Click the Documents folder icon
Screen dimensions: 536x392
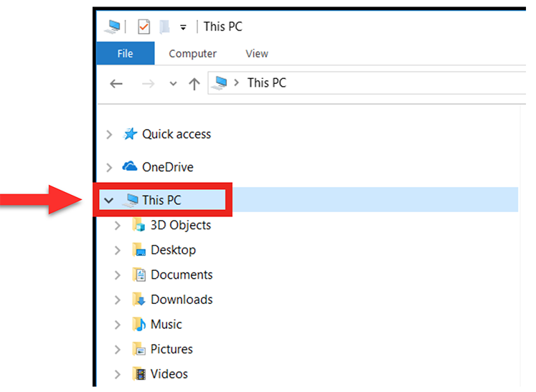(139, 274)
